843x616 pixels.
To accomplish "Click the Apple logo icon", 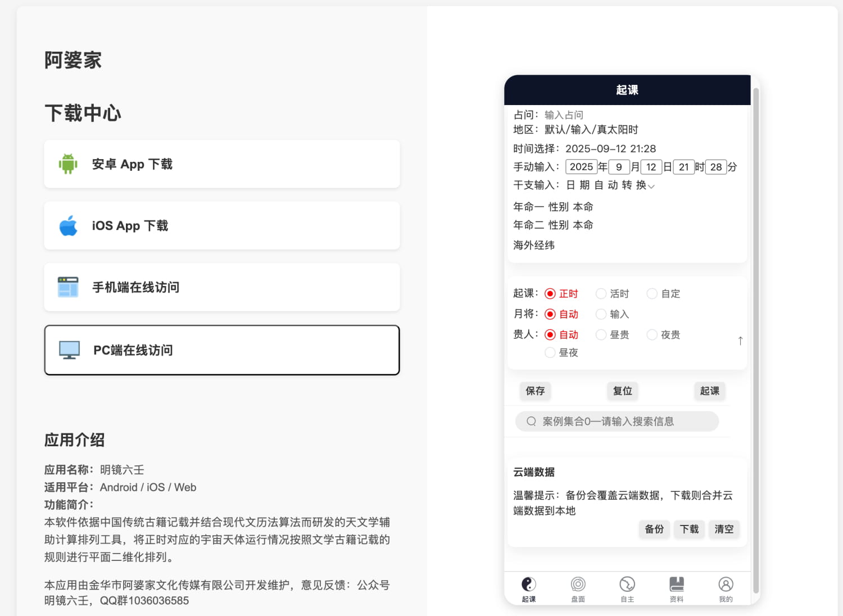I will tap(68, 225).
